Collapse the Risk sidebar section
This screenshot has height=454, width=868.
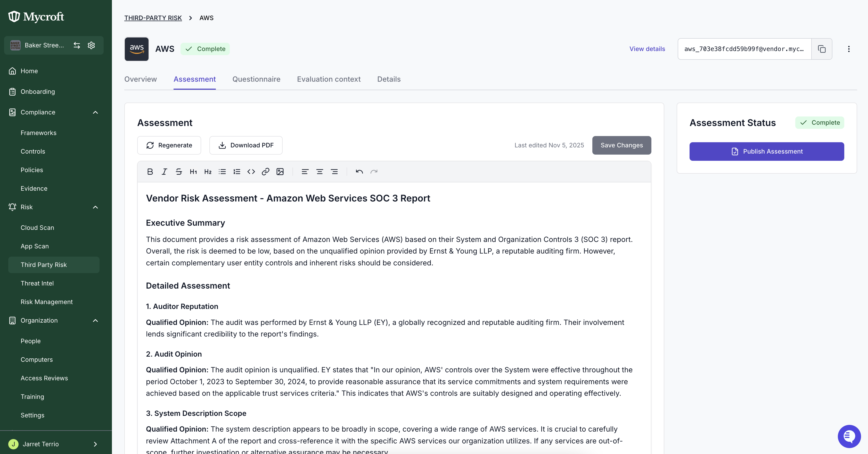pyautogui.click(x=95, y=207)
